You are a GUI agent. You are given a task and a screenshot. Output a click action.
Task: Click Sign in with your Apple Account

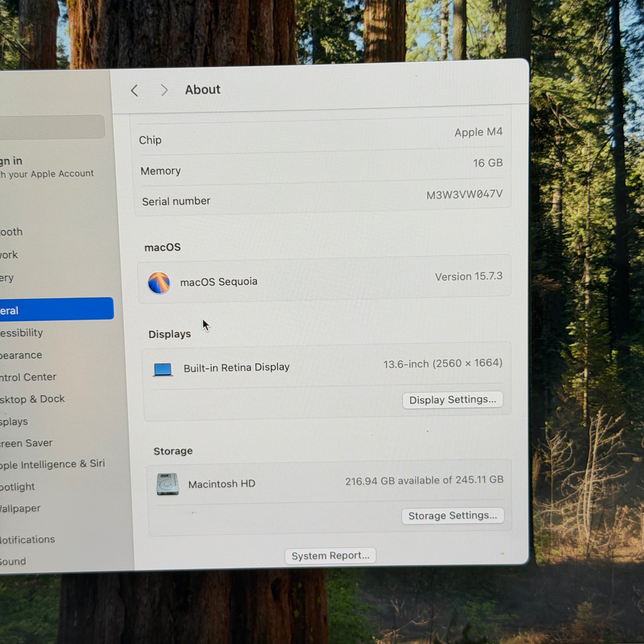click(47, 167)
